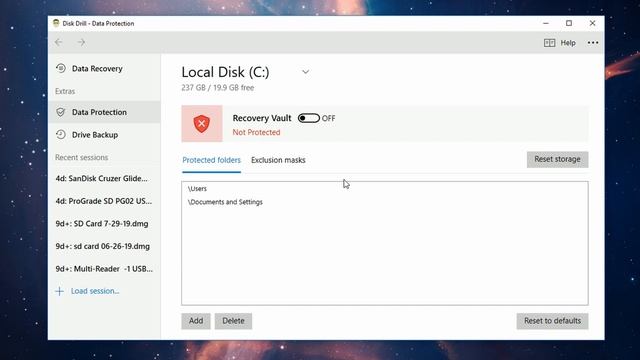This screenshot has height=360, width=640.
Task: Go forward using the right arrow icon
Action: point(82,42)
